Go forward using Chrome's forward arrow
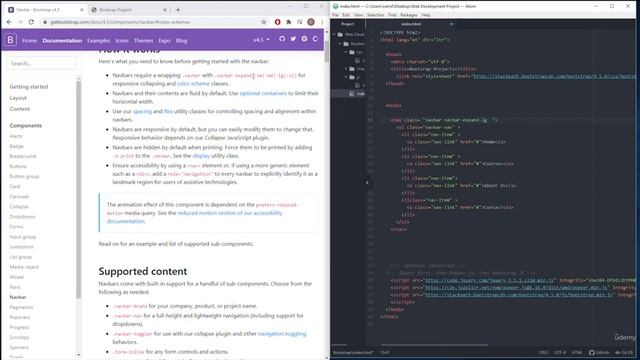Screen dimensions: 640x360 point(20,22)
